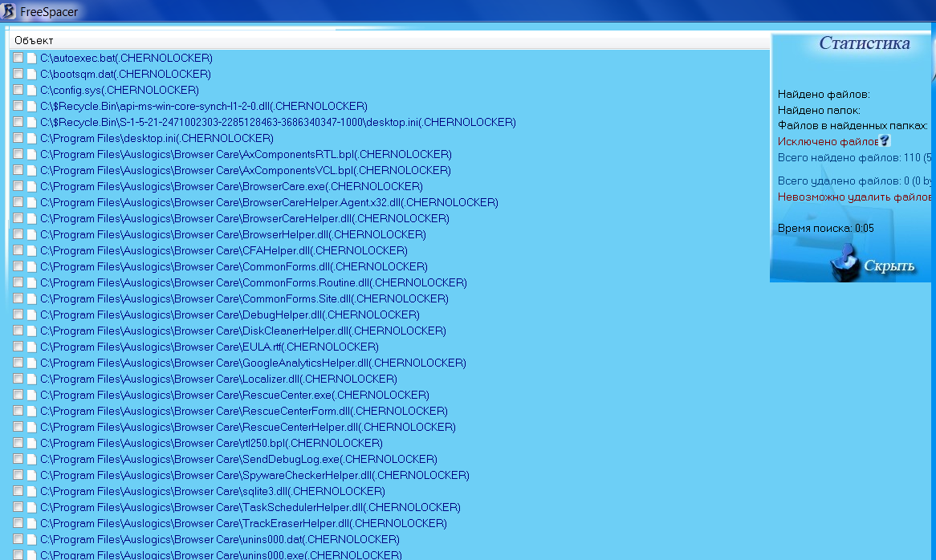Click the Файлов в найденных папках label
This screenshot has width=936, height=560.
[853, 125]
